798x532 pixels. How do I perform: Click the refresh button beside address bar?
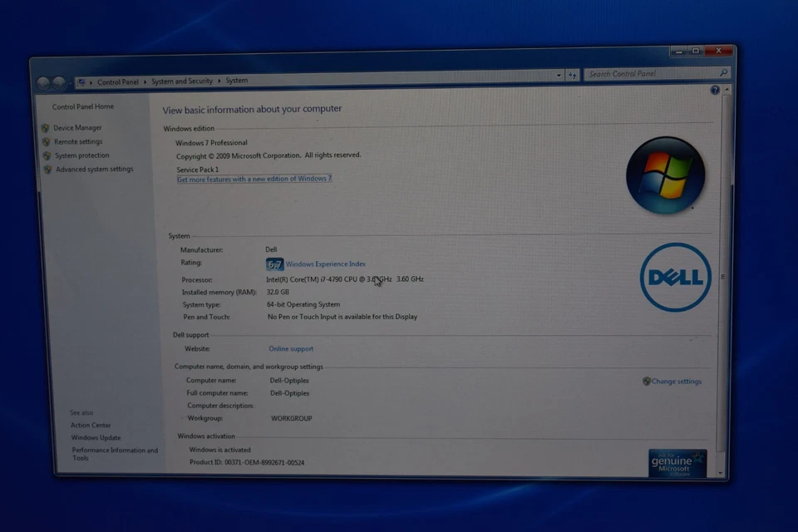click(573, 76)
